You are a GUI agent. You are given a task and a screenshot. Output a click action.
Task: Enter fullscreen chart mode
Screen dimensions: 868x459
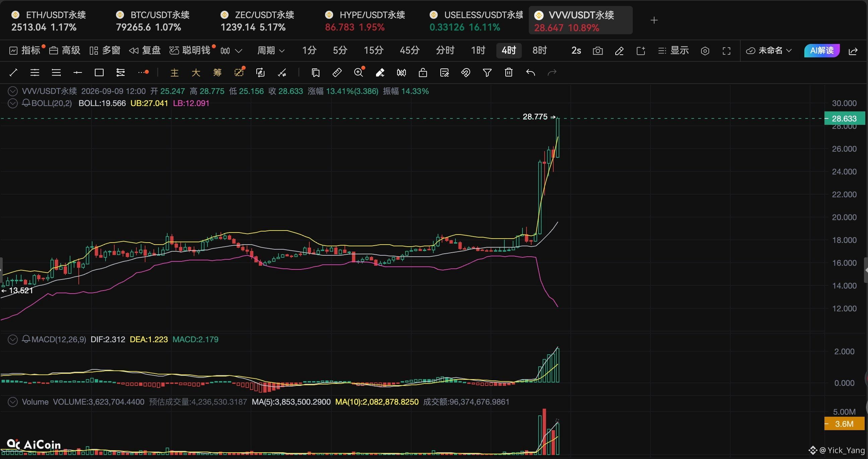pos(727,51)
